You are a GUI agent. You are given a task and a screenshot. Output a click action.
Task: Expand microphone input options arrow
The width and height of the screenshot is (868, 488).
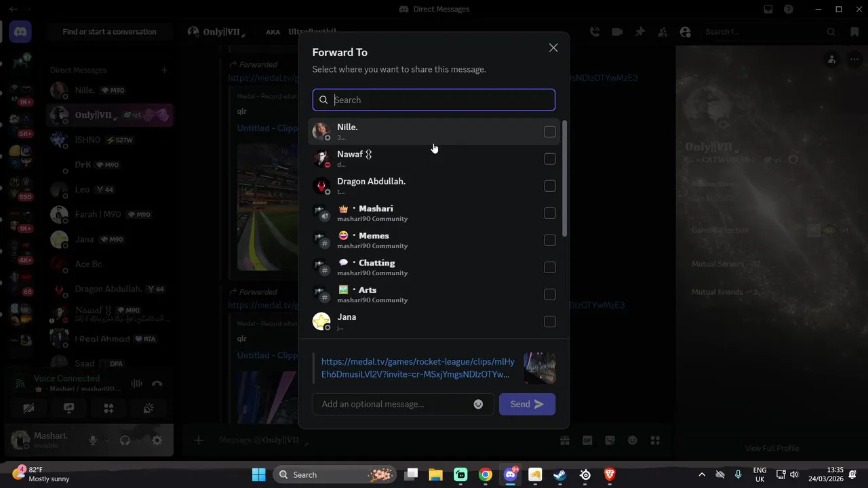point(107,441)
